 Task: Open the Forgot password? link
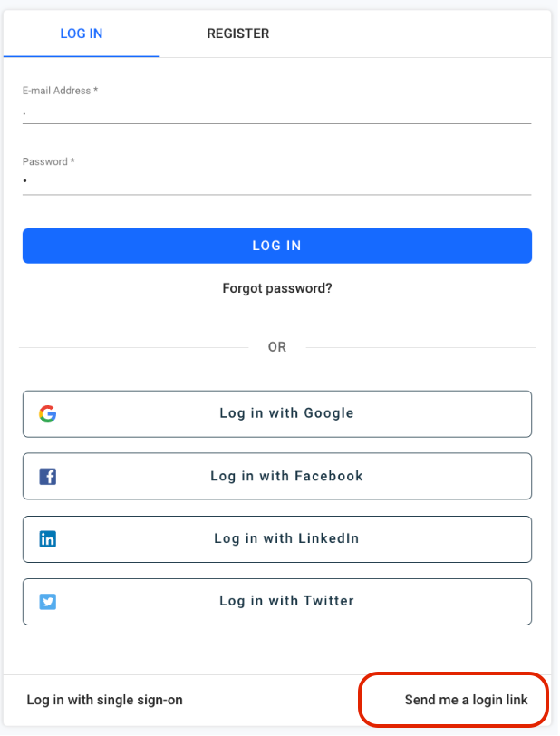coord(277,288)
